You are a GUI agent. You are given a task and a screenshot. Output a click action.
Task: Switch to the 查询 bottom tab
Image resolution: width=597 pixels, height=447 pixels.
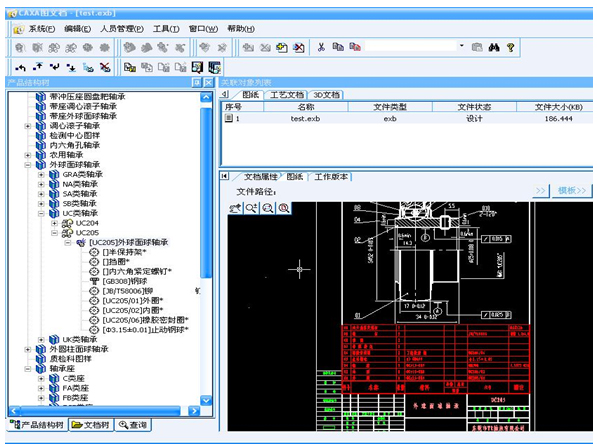133,425
